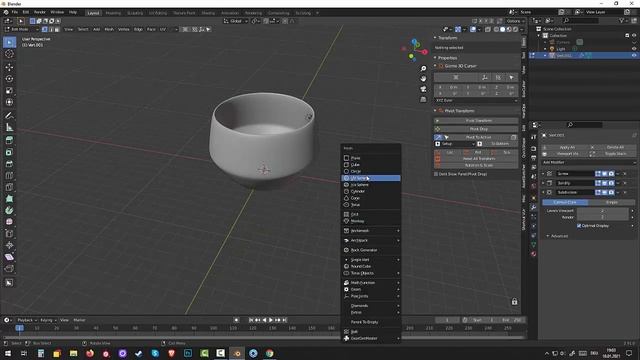
Task: Select the Inset Faces tool
Action: click(x=9, y=152)
